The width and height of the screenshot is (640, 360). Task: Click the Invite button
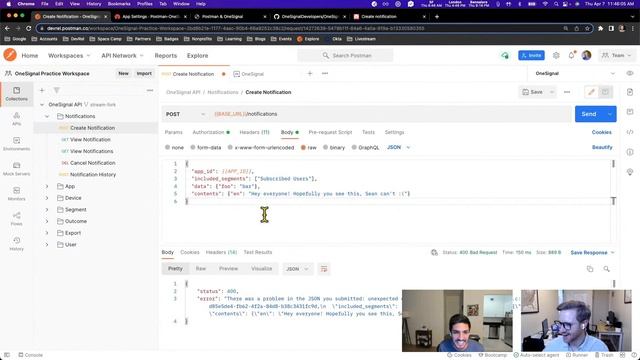[531, 55]
